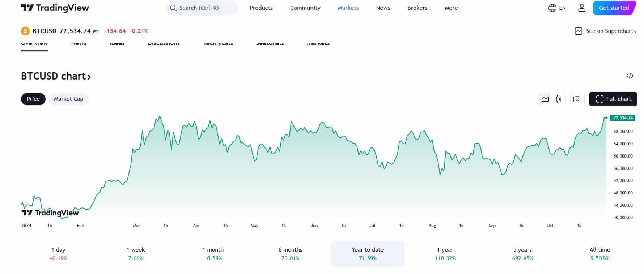The width and height of the screenshot is (644, 274).
Task: Select the 5 years range
Action: click(522, 254)
